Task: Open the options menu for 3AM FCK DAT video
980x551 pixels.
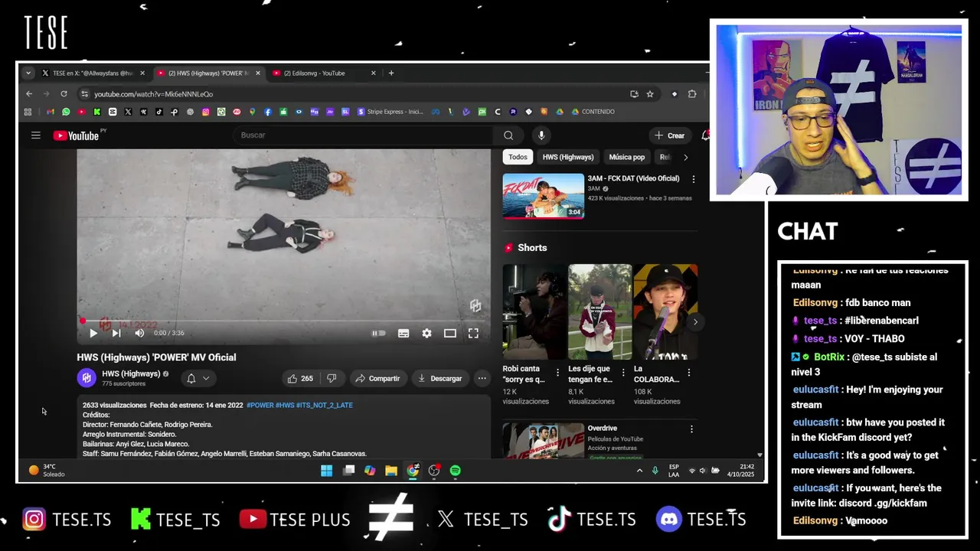Action: pos(694,179)
